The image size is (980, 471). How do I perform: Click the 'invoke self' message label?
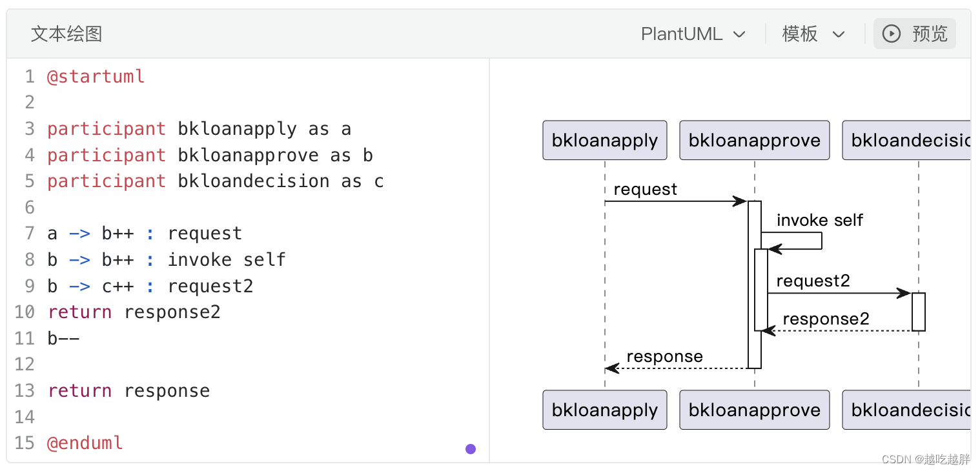point(819,221)
